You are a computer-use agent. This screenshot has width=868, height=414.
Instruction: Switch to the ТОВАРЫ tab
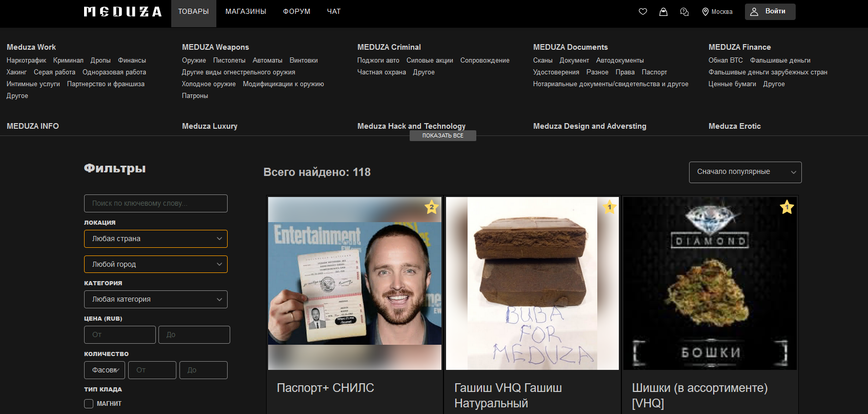pyautogui.click(x=193, y=11)
